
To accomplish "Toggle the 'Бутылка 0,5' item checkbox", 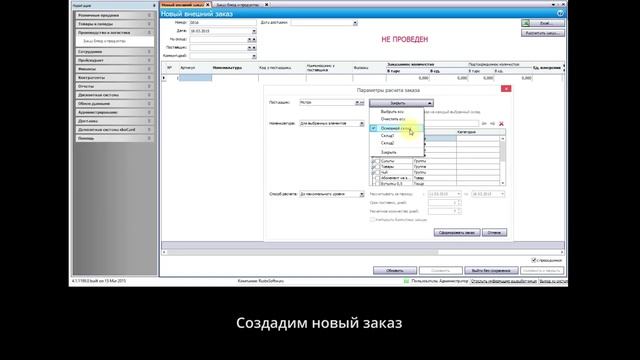I will (377, 184).
